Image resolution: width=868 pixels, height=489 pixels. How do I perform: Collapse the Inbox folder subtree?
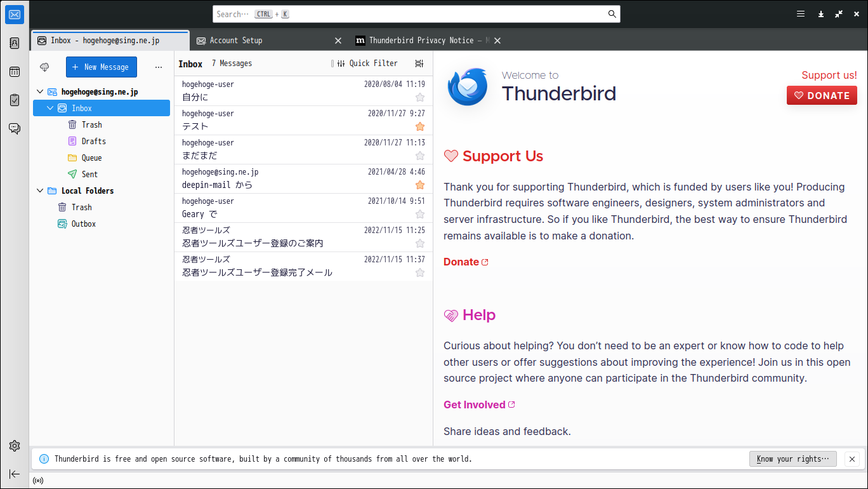(x=51, y=109)
